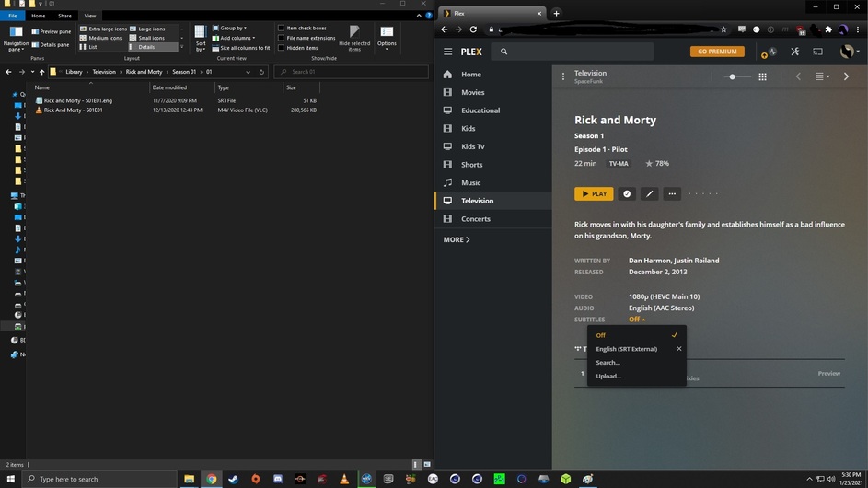Enable Item check boxes option
Screen dimensions: 868x488
click(282, 28)
